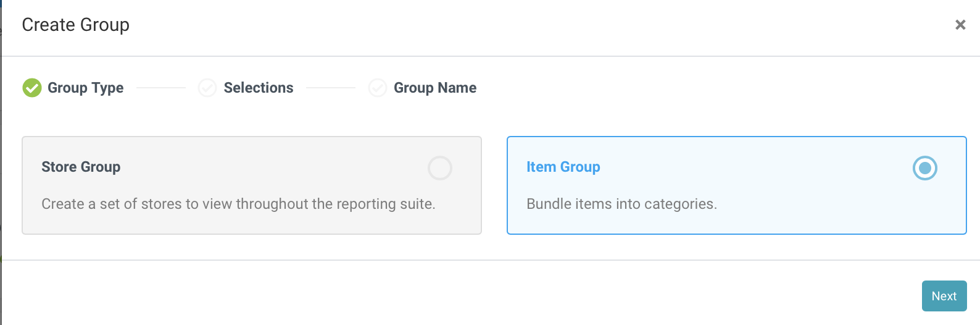
Task: Select the Item Group radio button
Action: point(925,168)
